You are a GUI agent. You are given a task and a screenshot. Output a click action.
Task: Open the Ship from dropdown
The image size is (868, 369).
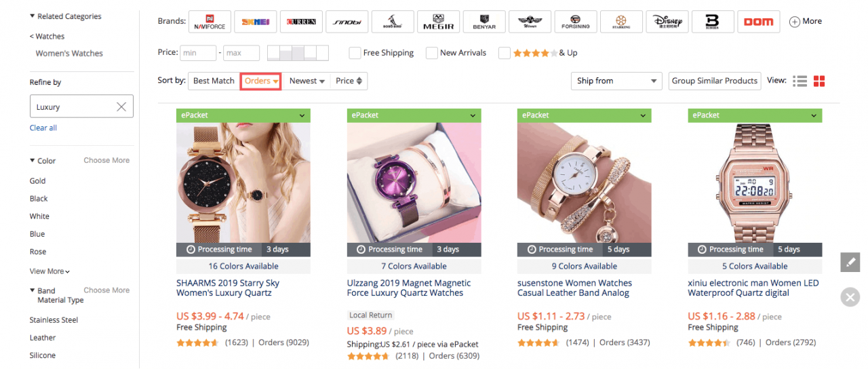pos(616,81)
